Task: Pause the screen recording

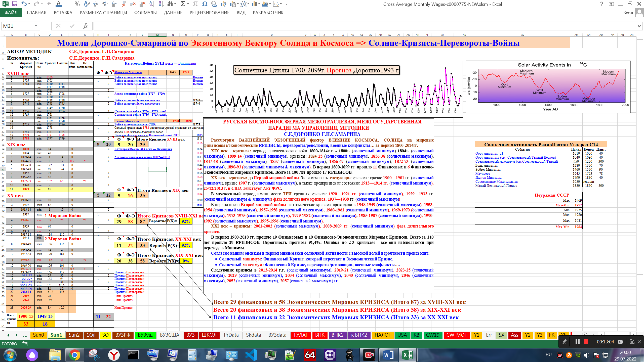Action: coord(578,342)
